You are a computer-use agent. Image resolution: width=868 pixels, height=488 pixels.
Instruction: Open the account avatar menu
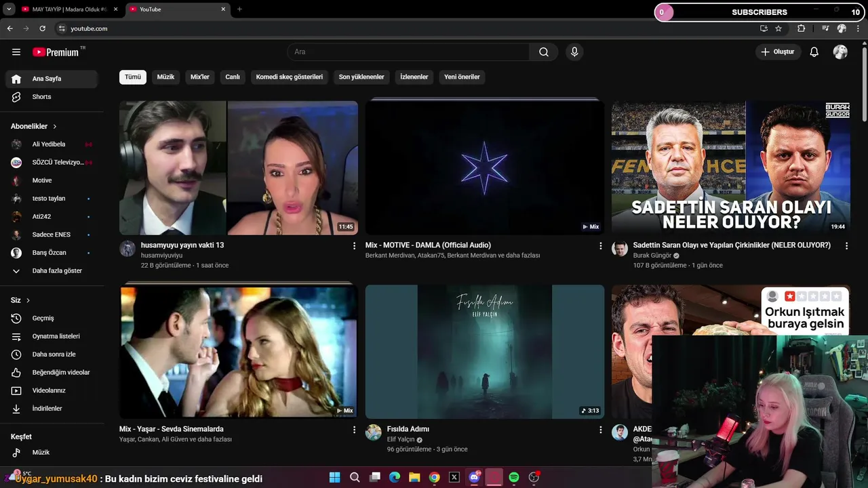click(x=840, y=52)
